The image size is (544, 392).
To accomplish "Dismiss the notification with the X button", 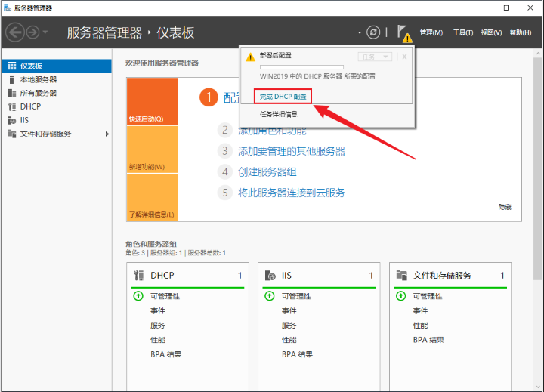I will coord(404,57).
